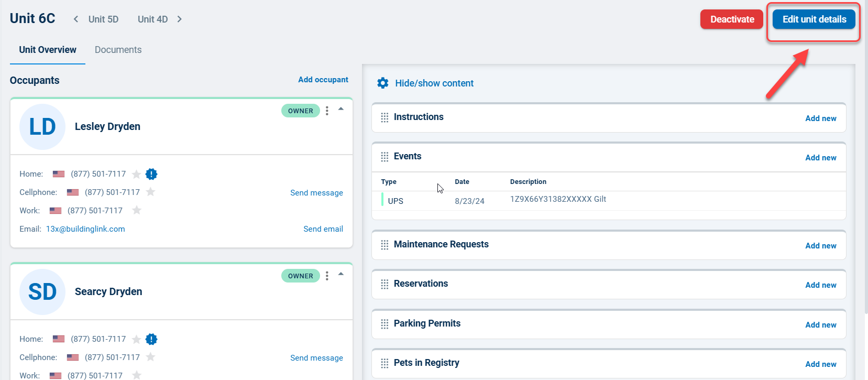Add new Instructions entry
The height and width of the screenshot is (380, 868).
click(x=821, y=118)
